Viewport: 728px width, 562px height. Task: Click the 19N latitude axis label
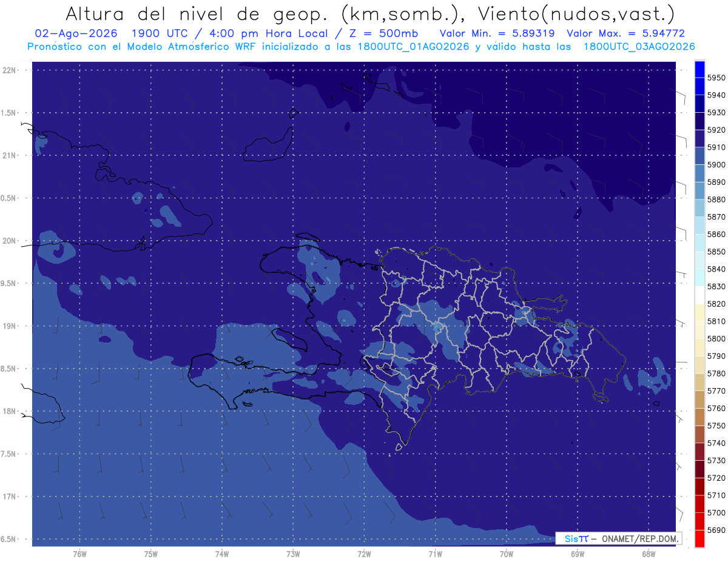pos(10,326)
